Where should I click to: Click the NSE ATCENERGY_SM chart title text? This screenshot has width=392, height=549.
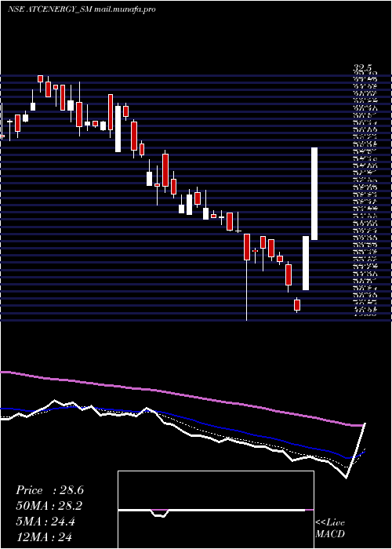pyautogui.click(x=82, y=9)
